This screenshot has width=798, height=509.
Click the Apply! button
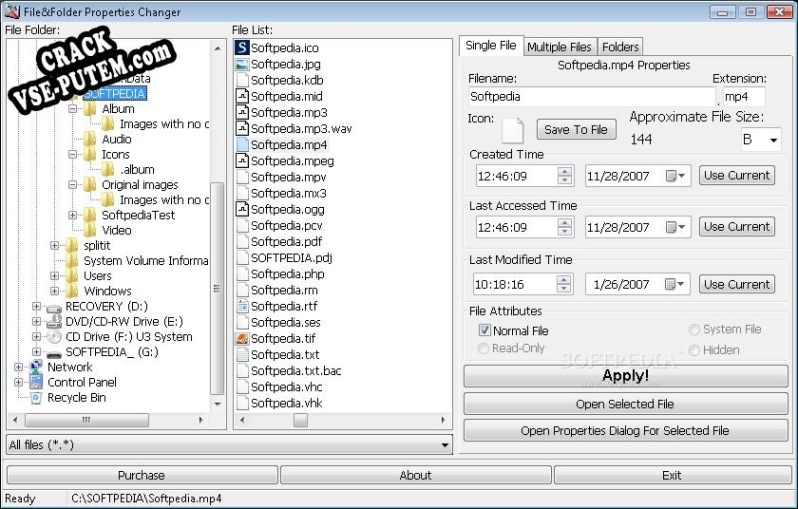625,376
